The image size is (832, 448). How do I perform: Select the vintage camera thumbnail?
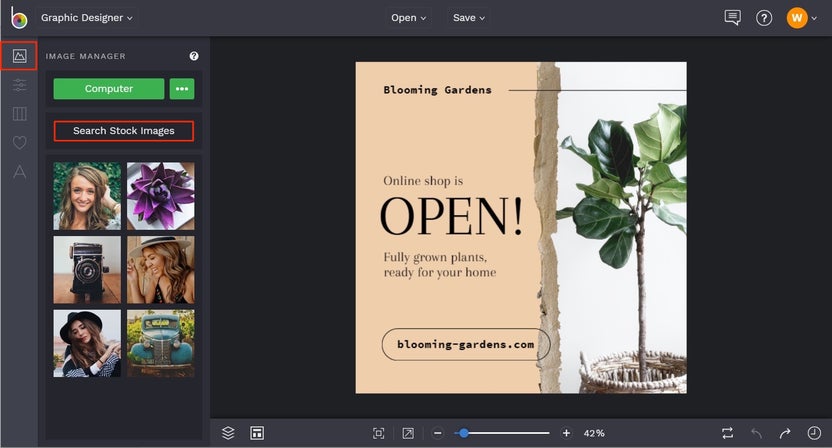(87, 270)
